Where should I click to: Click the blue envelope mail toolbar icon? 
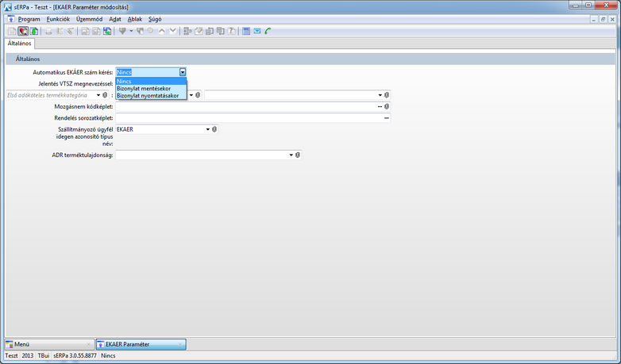tap(257, 31)
